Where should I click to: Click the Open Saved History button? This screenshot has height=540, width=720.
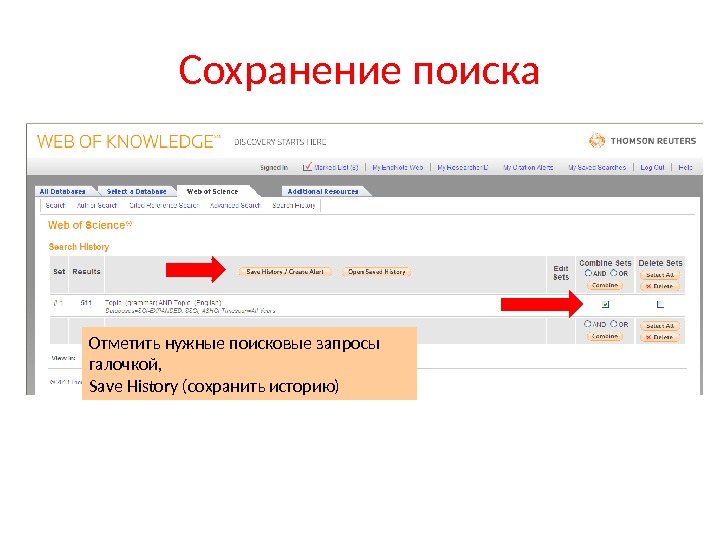coord(377,272)
